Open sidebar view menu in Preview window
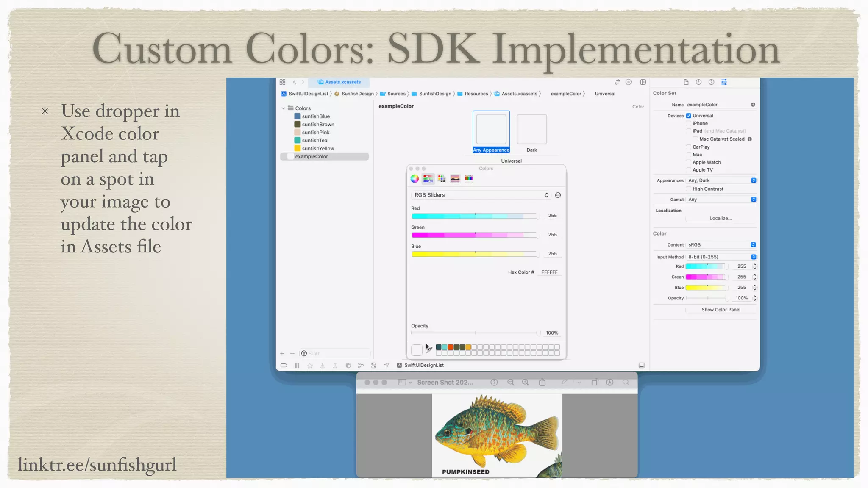The height and width of the screenshot is (488, 868). pos(405,382)
